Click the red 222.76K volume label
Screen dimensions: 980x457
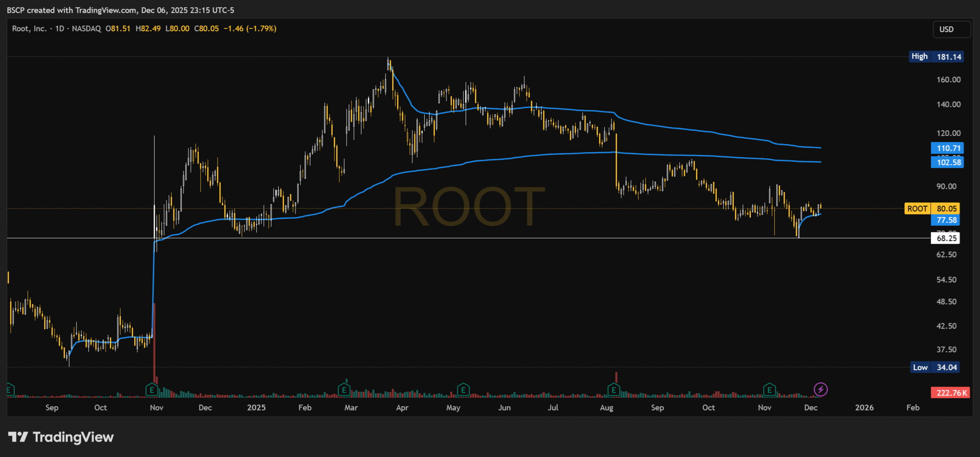[x=950, y=393]
